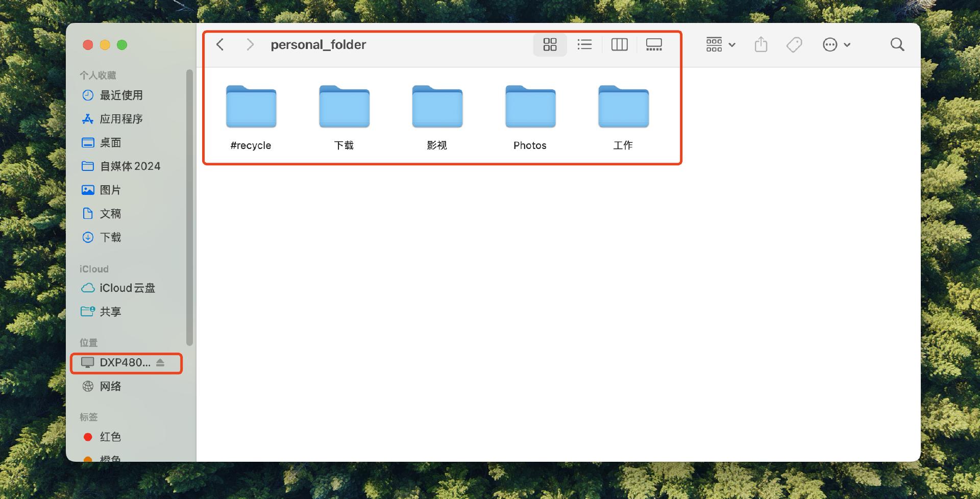Switch to gallery view
Viewport: 980px width, 499px height.
point(654,44)
